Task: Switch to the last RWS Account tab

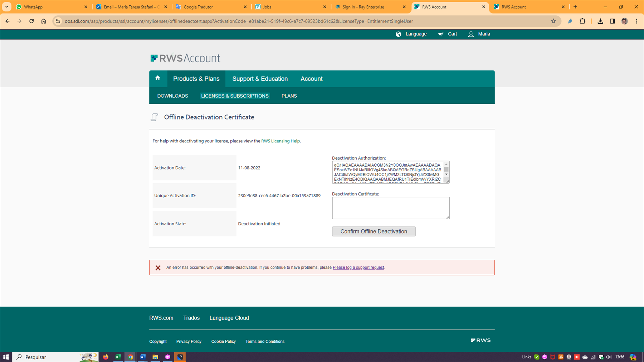Action: (x=529, y=7)
